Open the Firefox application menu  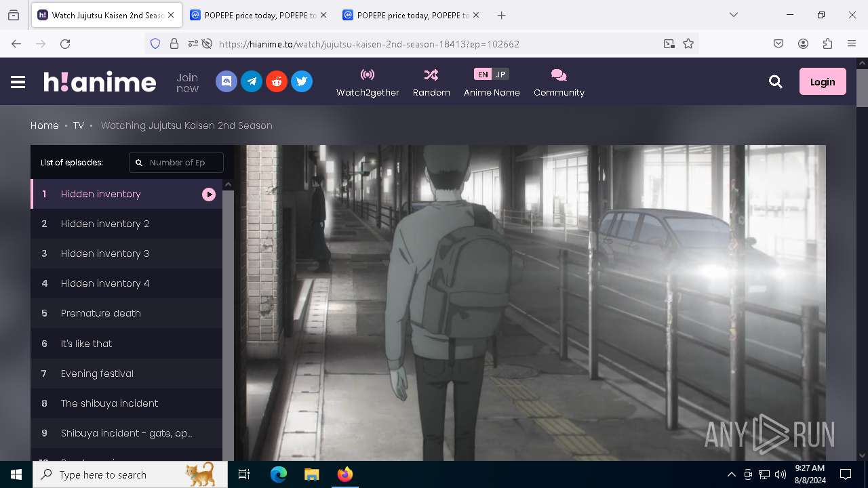coord(852,43)
